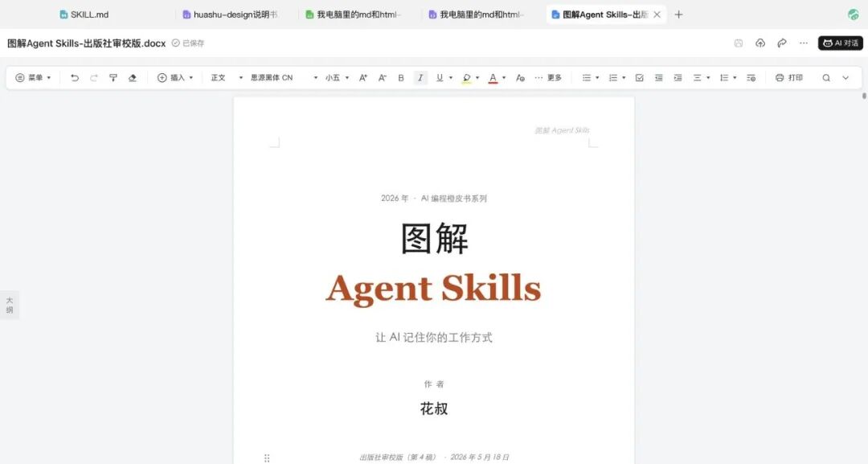Collapse the toolbar with the chevron at the far right
Screen dimensions: 868x464
coord(845,78)
